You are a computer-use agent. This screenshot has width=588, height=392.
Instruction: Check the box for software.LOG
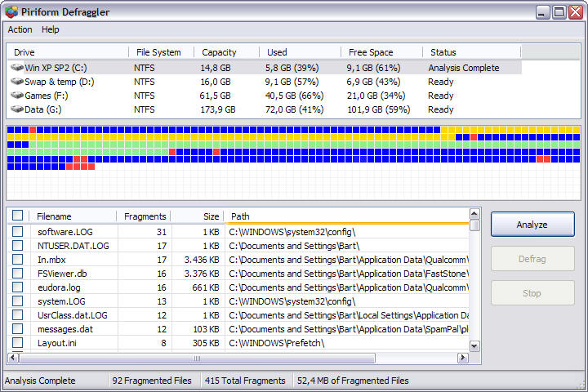click(17, 231)
